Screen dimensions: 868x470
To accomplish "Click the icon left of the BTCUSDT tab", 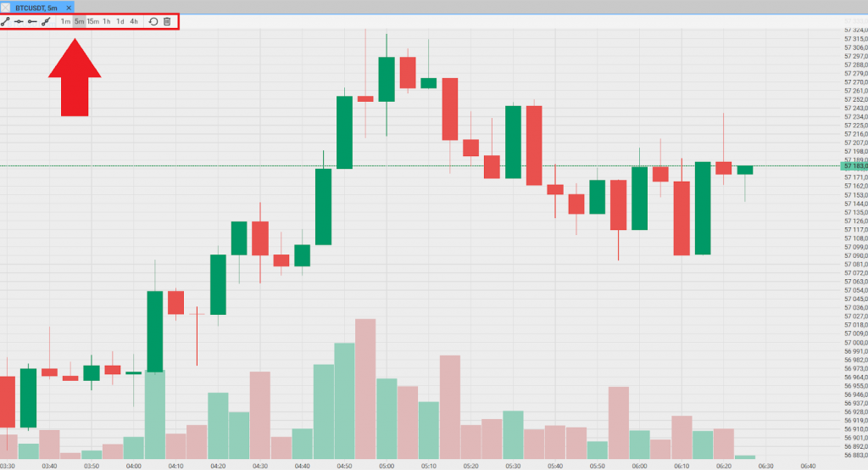I will 5,8.
